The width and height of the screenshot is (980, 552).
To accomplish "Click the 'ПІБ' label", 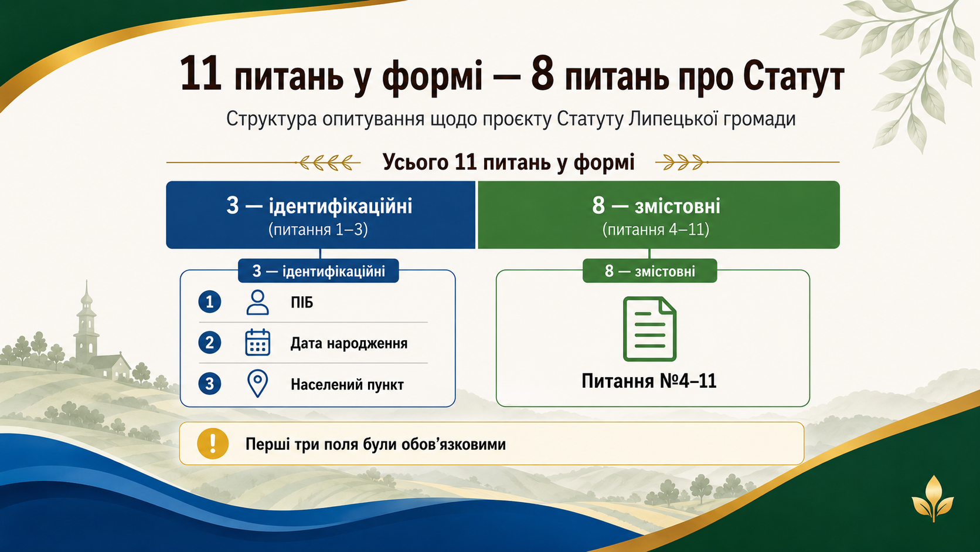I will coord(302,303).
